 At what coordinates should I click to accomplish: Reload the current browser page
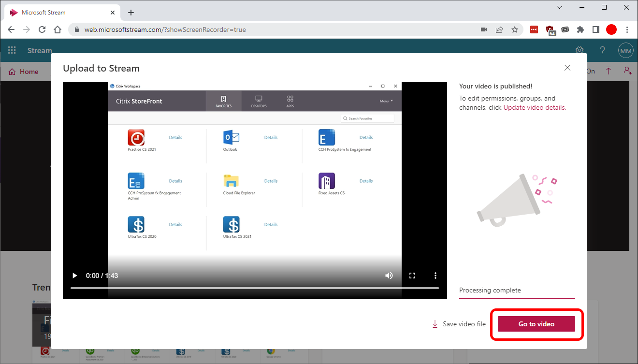[42, 29]
